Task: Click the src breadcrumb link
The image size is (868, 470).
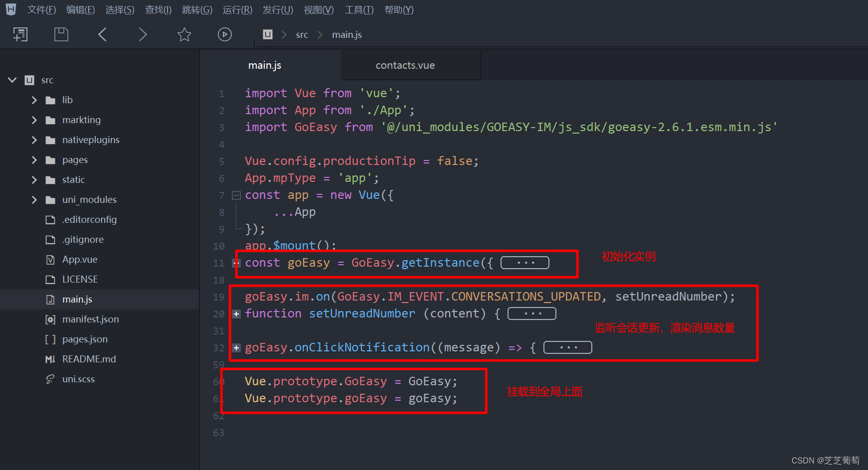Action: tap(302, 35)
